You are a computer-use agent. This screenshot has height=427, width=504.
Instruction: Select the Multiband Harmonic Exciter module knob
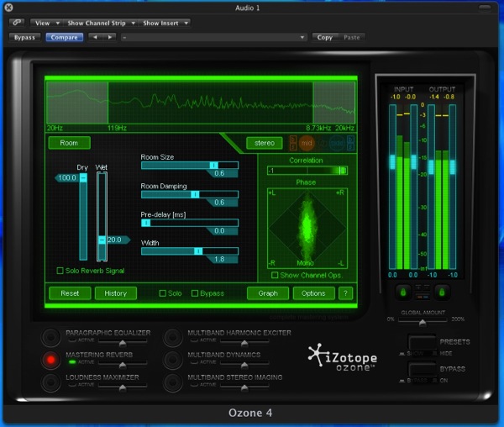pyautogui.click(x=172, y=337)
